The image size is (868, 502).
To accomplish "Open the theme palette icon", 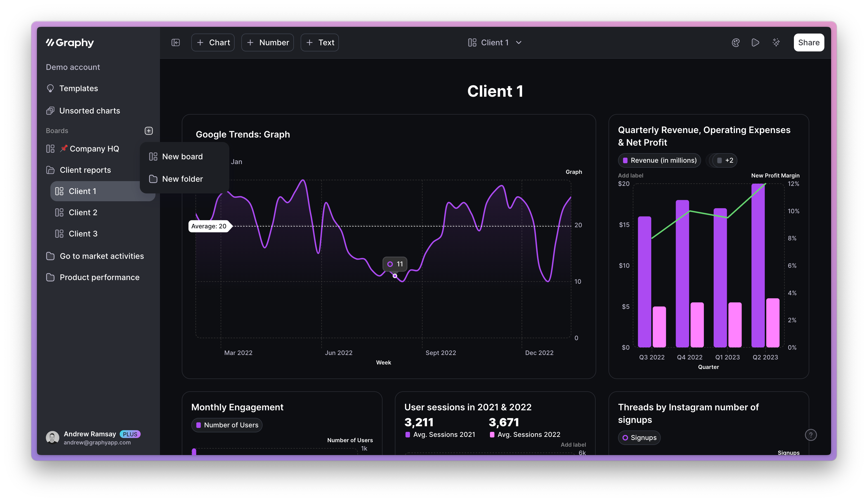I will click(735, 42).
